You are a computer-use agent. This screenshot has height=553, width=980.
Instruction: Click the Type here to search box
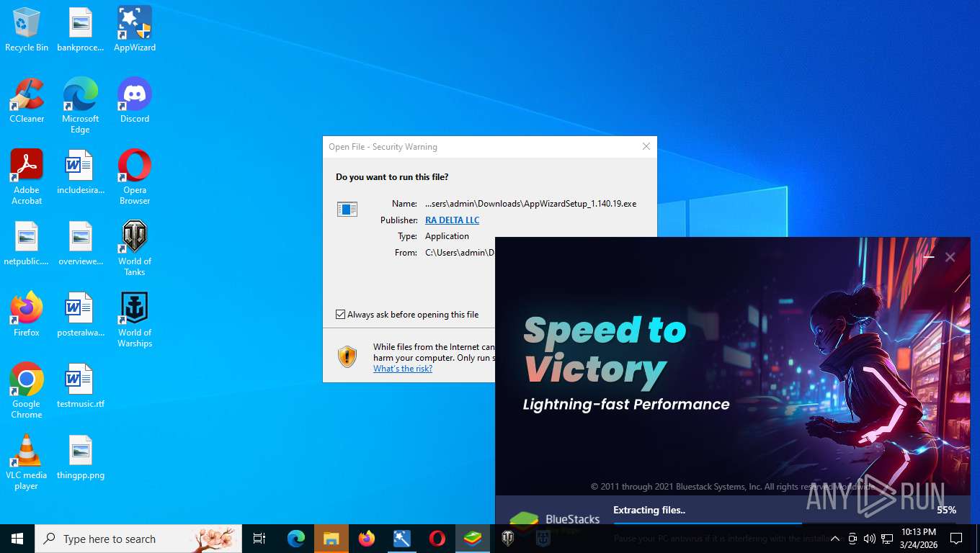pos(137,539)
